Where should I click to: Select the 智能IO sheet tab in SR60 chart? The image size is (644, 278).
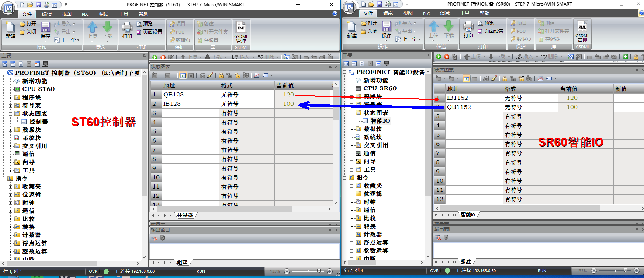pos(468,214)
